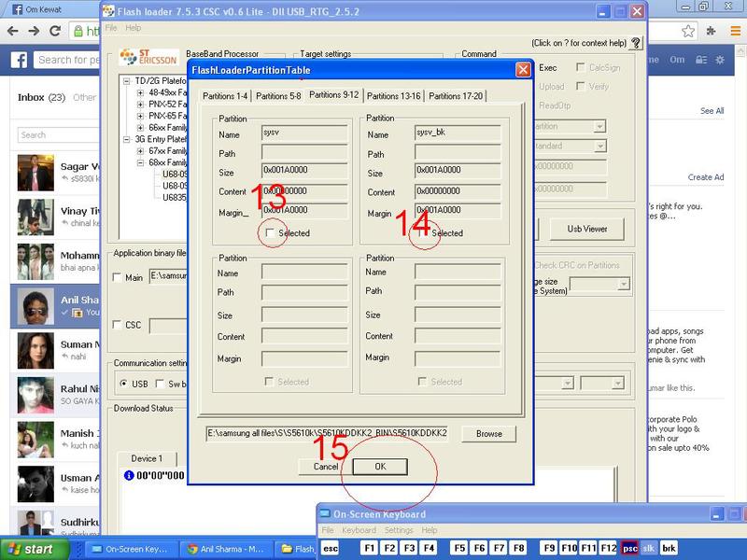Click the context help question mark icon
Screen dimensions: 747x560
click(636, 43)
